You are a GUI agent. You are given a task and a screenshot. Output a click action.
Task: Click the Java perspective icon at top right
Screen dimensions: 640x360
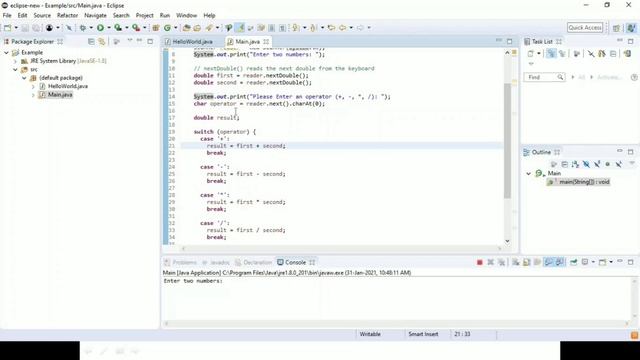[x=631, y=28]
